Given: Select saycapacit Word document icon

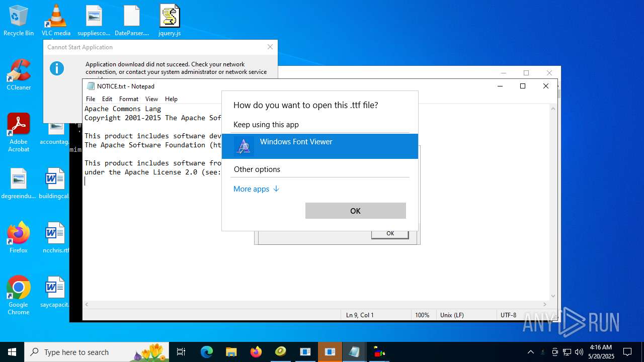Looking at the screenshot, I should (x=55, y=292).
